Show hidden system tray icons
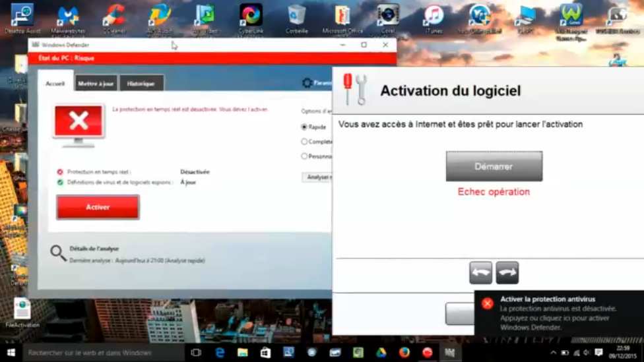 pos(553,353)
